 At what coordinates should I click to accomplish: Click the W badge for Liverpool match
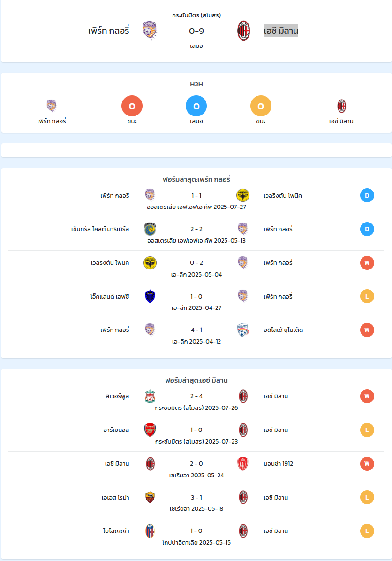click(367, 396)
